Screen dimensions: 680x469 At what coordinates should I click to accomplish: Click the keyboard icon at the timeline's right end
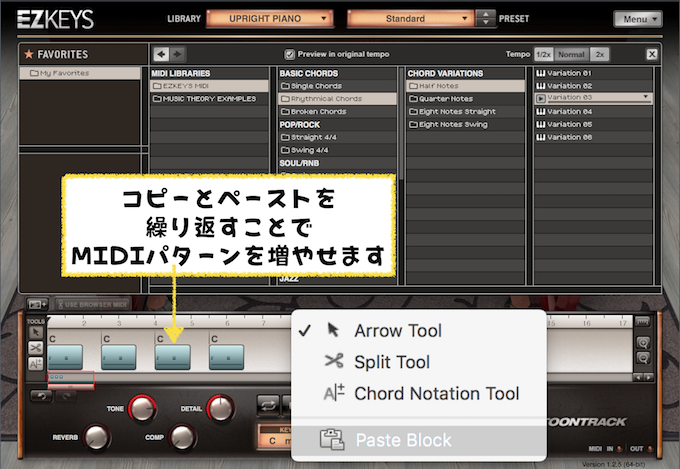pyautogui.click(x=643, y=321)
